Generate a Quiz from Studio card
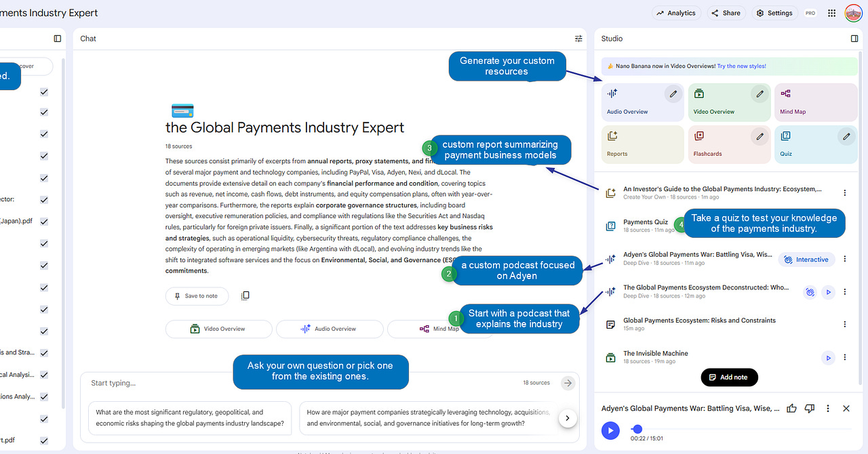The image size is (868, 454). (x=816, y=144)
